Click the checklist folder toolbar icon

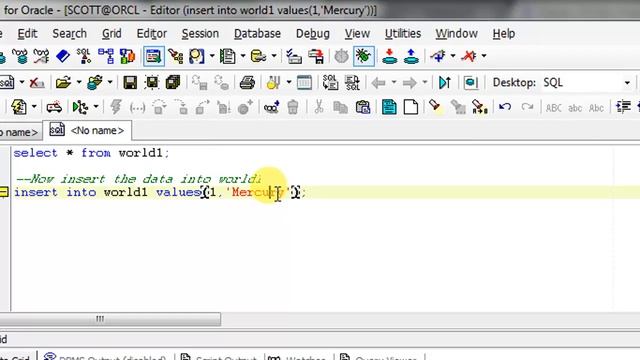coord(293,56)
